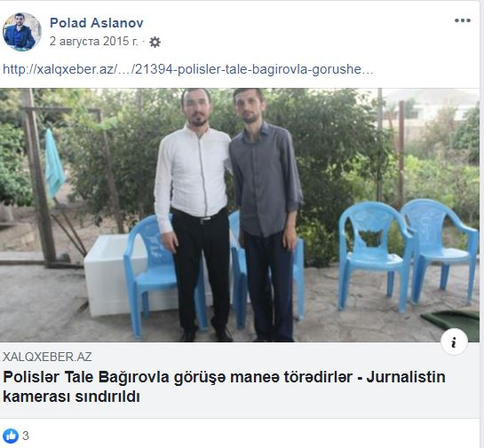View who reacted via count 3
484x448 pixels.
(26, 436)
